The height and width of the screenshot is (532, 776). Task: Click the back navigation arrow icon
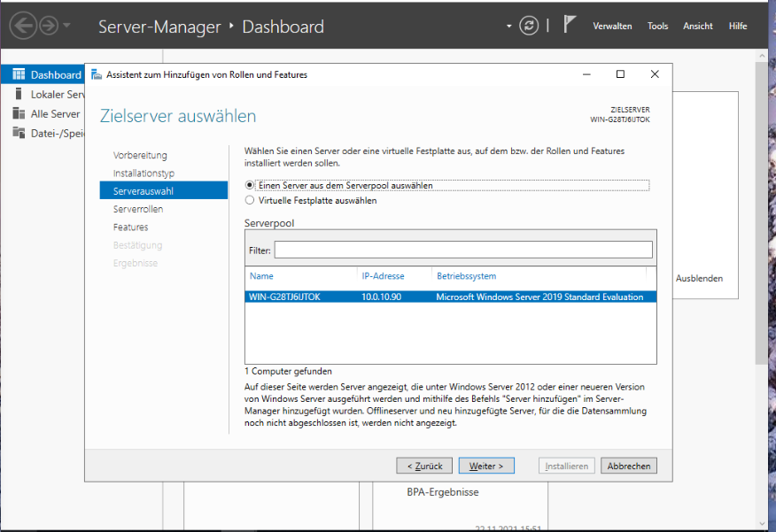23,26
